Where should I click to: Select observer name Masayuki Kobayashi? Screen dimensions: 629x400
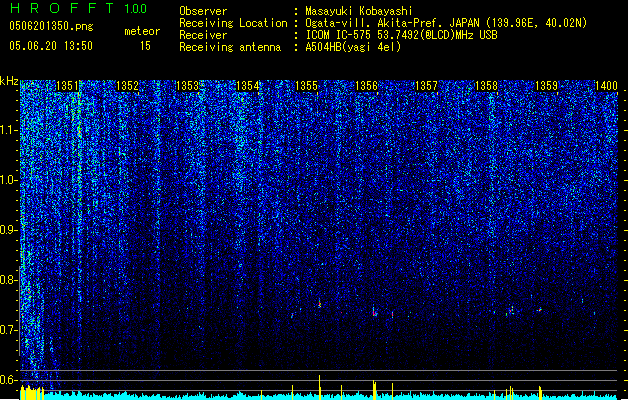click(359, 11)
